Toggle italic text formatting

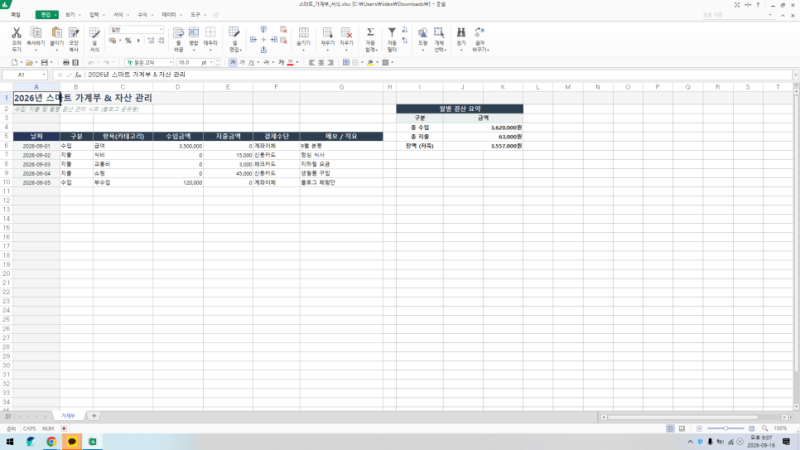click(242, 62)
